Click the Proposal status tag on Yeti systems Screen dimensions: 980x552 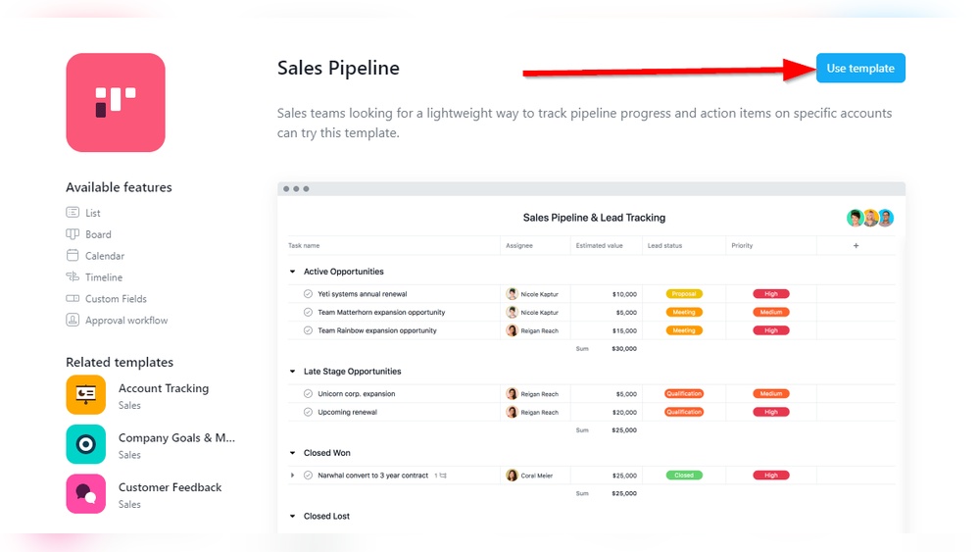(x=684, y=294)
